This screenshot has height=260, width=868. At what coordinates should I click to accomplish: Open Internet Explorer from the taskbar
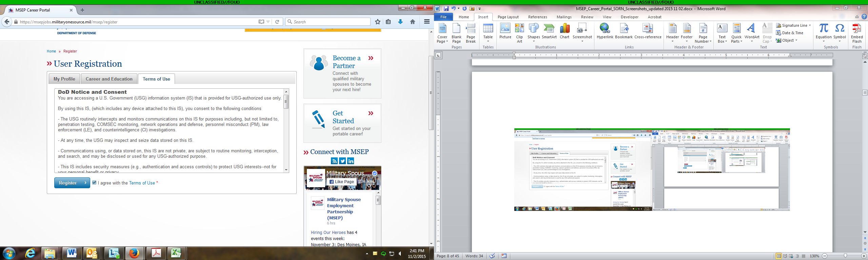(30, 253)
